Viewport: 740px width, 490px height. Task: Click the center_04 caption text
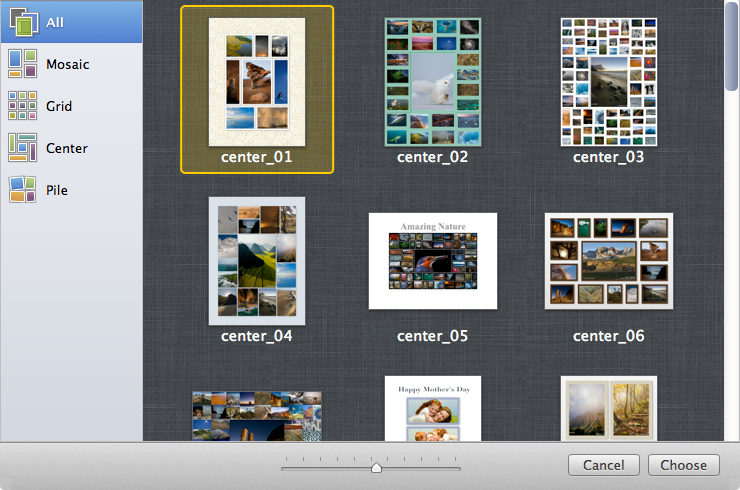[x=257, y=336]
